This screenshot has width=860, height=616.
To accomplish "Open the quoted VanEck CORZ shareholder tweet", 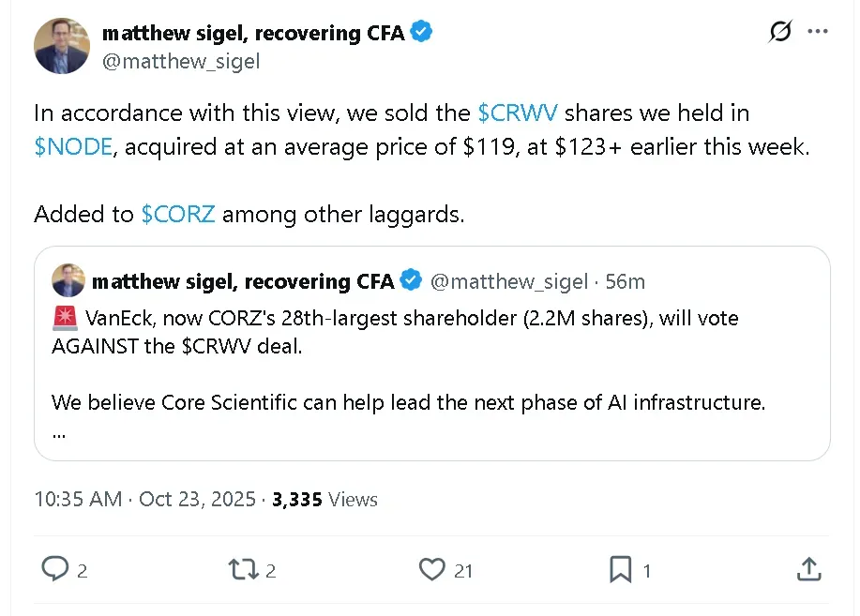I will [431, 375].
